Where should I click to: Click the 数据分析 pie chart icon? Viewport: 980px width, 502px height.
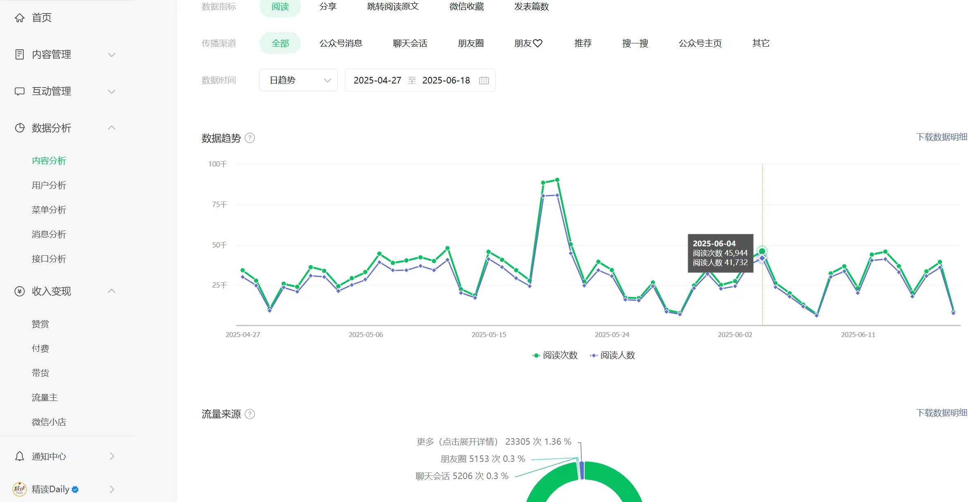19,128
